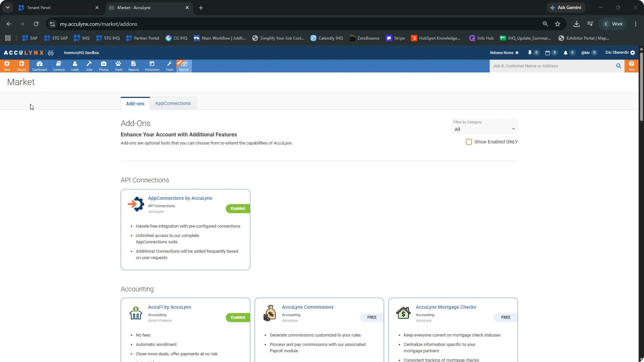Click the New item icon in AccuLynx nav
This screenshot has height=362, width=644.
[x=7, y=66]
